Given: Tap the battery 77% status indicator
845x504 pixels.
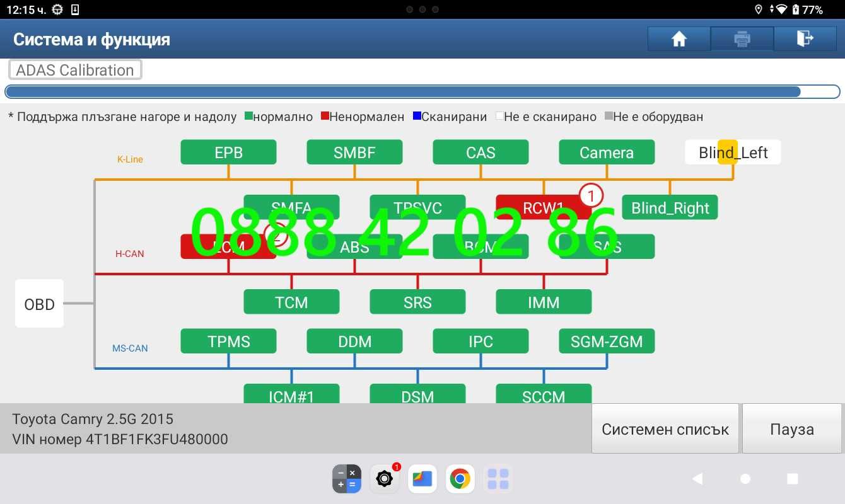Looking at the screenshot, I should tap(807, 9).
